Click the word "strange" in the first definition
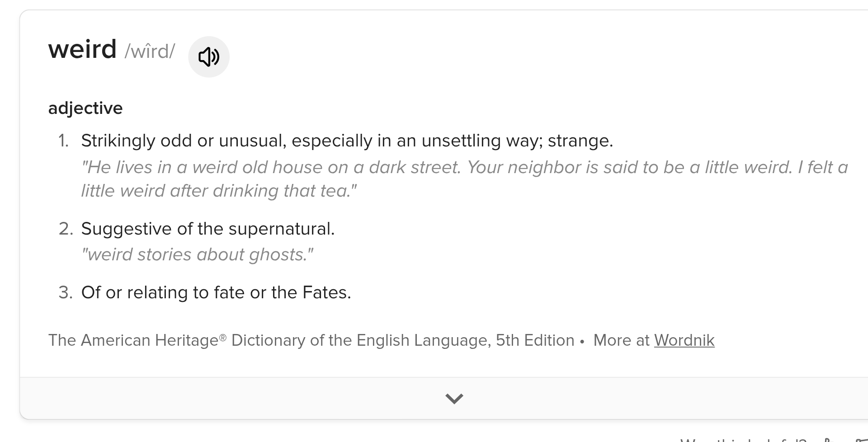 click(580, 141)
